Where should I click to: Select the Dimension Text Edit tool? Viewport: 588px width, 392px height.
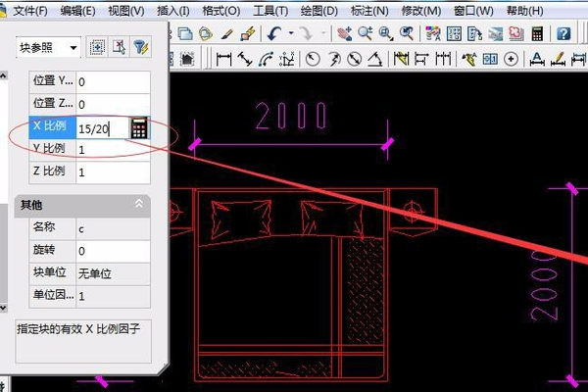[558, 59]
